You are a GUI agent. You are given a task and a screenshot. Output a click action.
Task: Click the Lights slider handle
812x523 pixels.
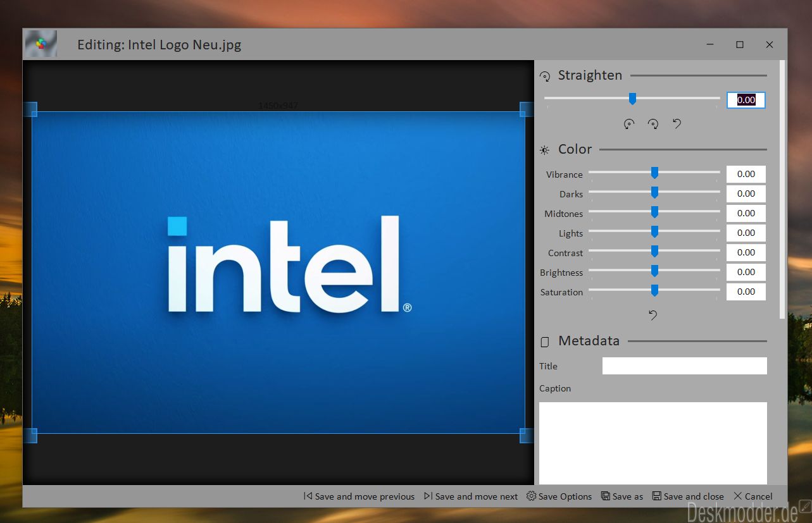point(654,231)
